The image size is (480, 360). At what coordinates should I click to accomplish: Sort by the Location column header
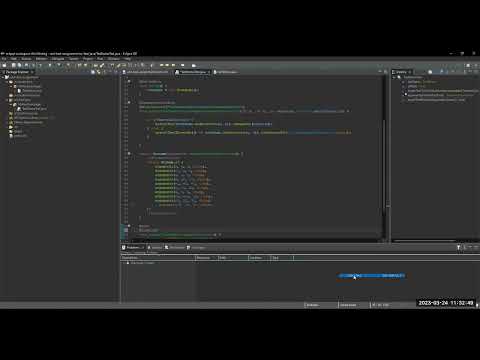pos(259,258)
